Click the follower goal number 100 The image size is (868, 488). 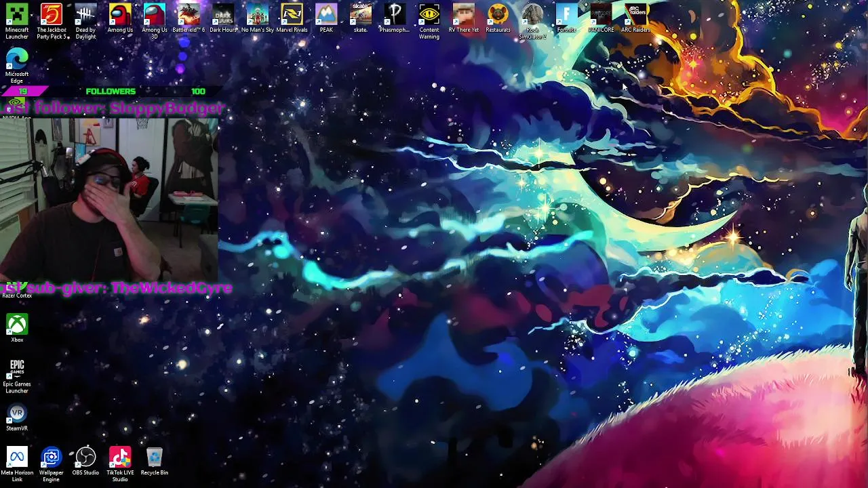[x=198, y=91]
